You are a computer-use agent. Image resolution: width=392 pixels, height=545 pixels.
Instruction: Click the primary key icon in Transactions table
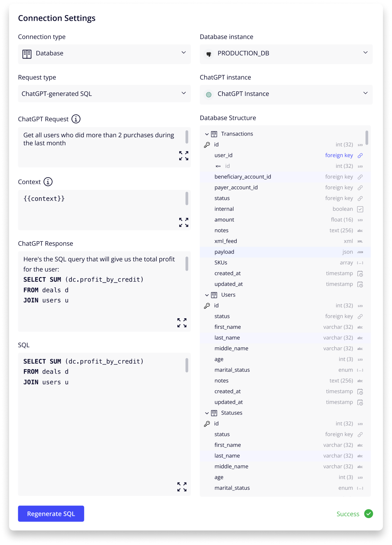click(x=207, y=145)
